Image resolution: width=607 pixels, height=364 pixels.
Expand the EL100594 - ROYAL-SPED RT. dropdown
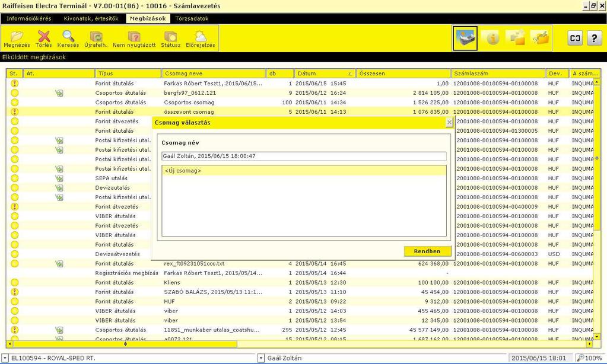pos(5,358)
